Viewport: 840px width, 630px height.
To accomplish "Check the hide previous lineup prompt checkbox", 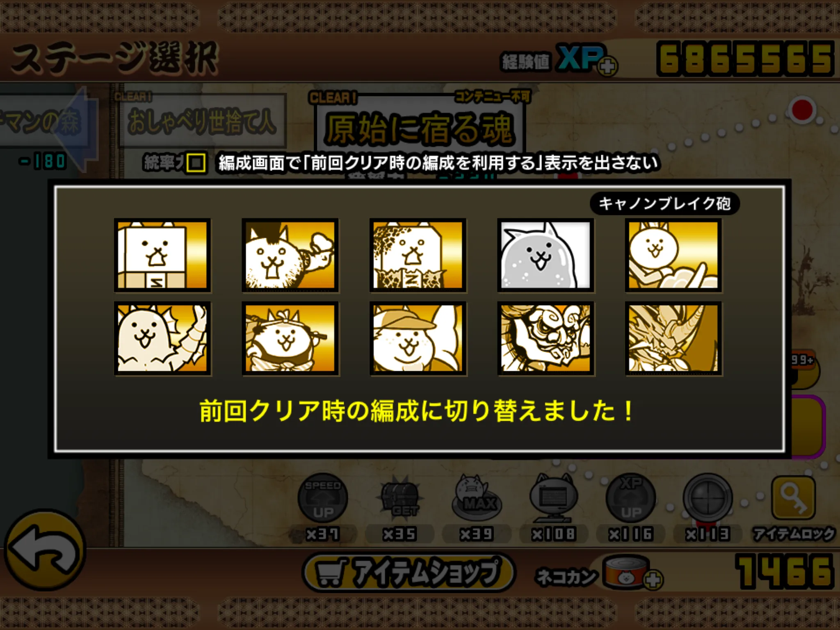I will [196, 163].
